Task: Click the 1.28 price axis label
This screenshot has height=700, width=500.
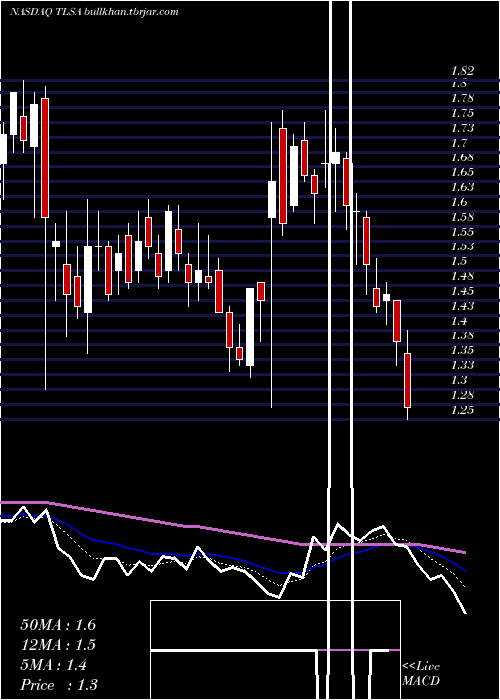Action: pyautogui.click(x=462, y=395)
